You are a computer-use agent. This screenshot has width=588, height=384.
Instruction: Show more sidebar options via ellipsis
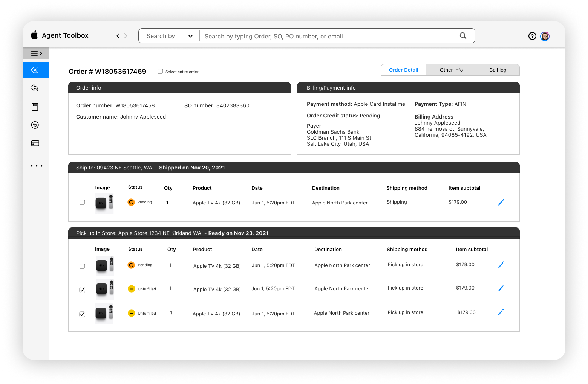coord(36,166)
